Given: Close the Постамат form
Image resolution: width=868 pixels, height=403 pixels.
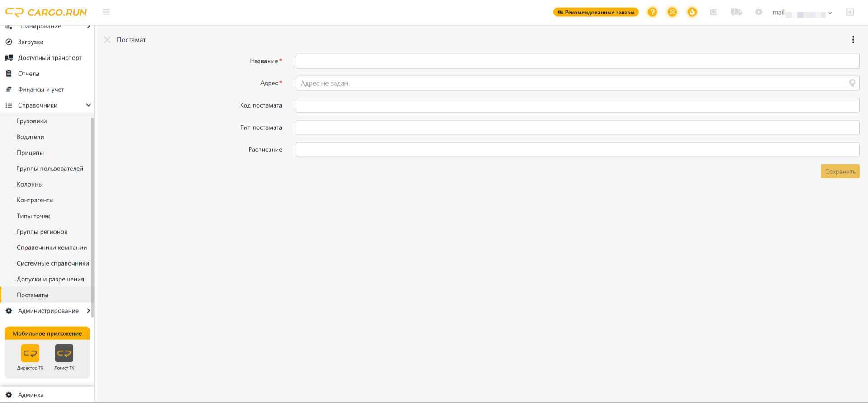Looking at the screenshot, I should tap(107, 40).
